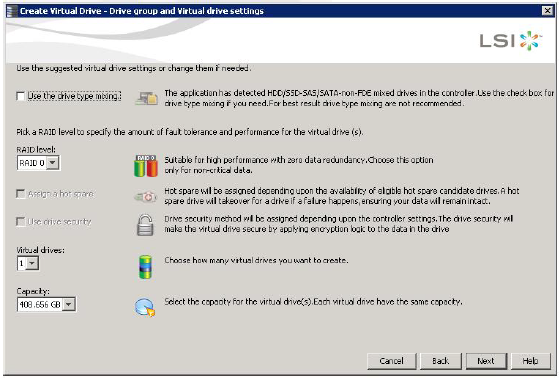This screenshot has height=378, width=559.
Task: Open Help for this wizard
Action: [530, 361]
